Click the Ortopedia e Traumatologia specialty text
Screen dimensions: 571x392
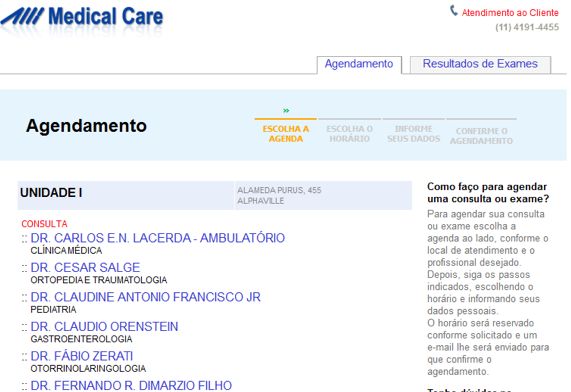(x=99, y=280)
